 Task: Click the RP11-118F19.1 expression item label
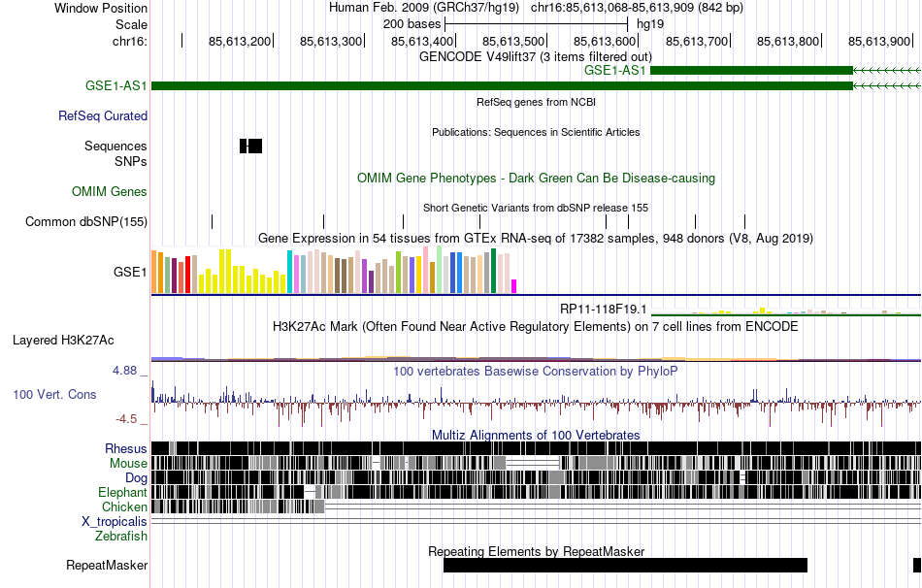pyautogui.click(x=604, y=309)
